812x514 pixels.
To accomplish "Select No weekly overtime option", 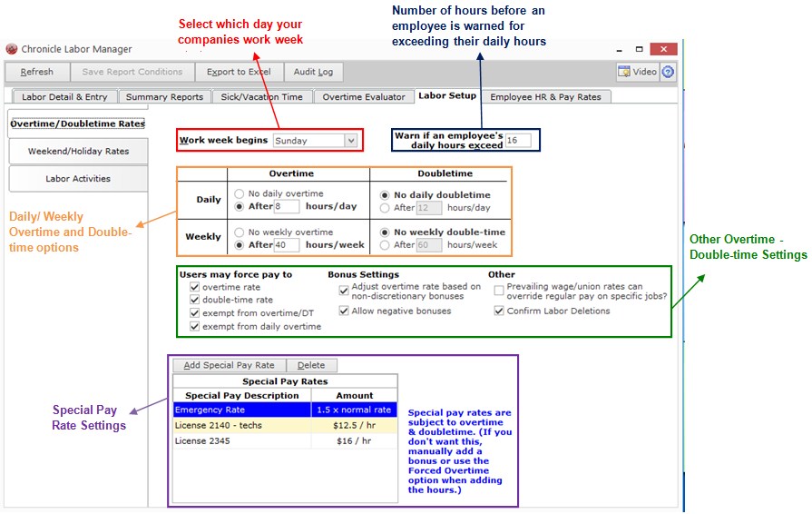I will [240, 232].
